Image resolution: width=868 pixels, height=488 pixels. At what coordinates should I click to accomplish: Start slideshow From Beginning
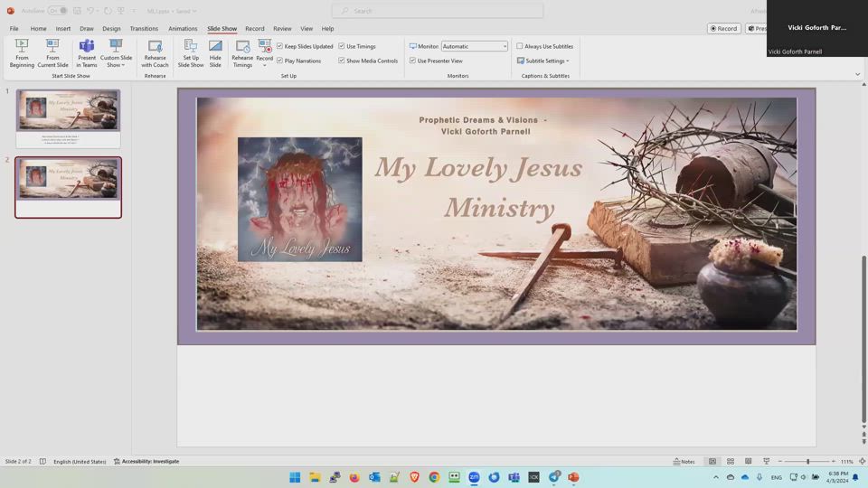tap(22, 52)
